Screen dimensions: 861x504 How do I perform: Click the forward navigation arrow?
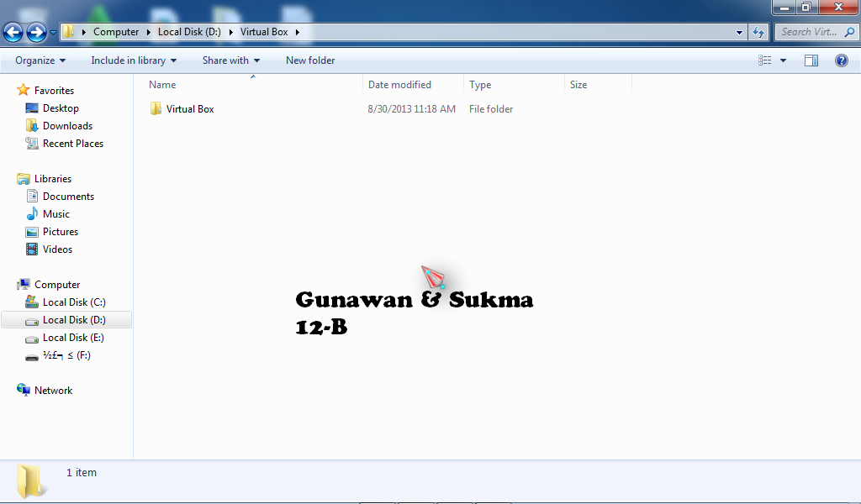[x=34, y=31]
